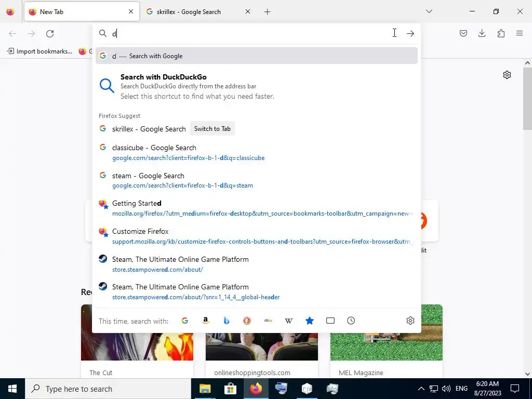Open the Downloads panel icon
This screenshot has height=399, width=532.
pos(482,33)
